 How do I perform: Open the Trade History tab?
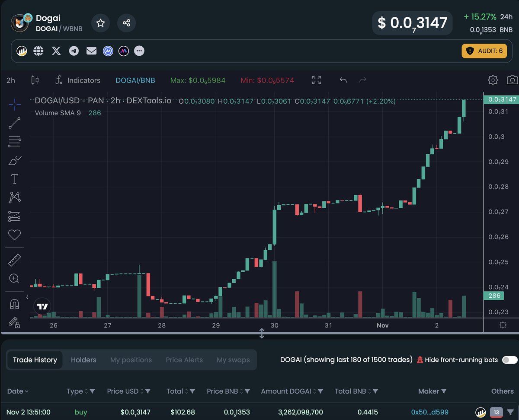[35, 360]
